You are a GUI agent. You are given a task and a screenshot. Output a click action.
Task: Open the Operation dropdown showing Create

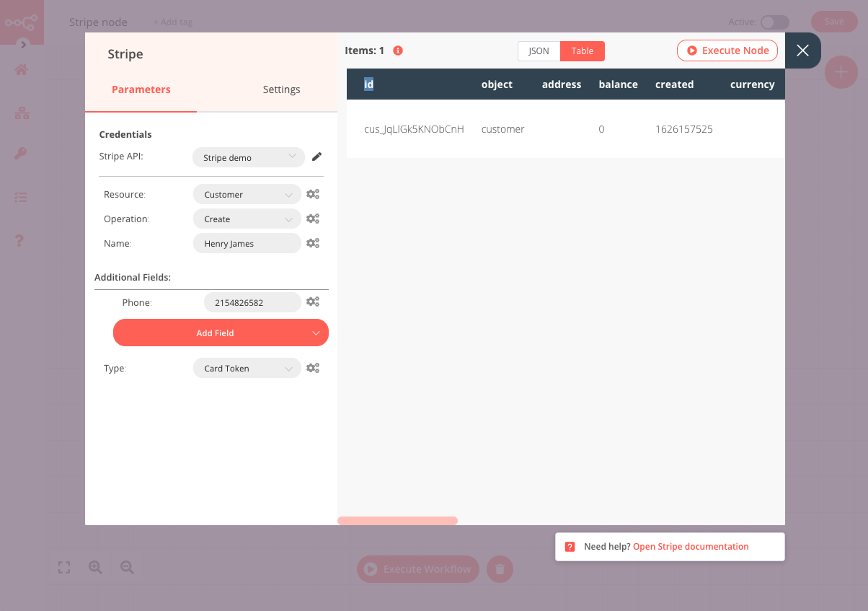[247, 219]
